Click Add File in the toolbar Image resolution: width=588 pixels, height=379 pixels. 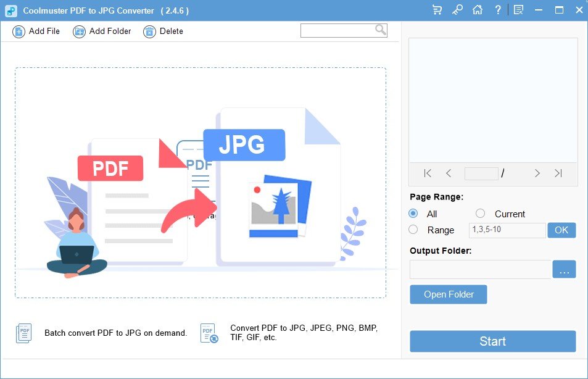tap(36, 31)
